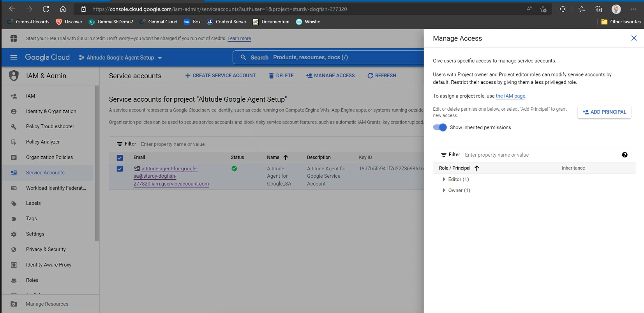
Task: Click the IAM & Admin shield icon
Action: [14, 76]
